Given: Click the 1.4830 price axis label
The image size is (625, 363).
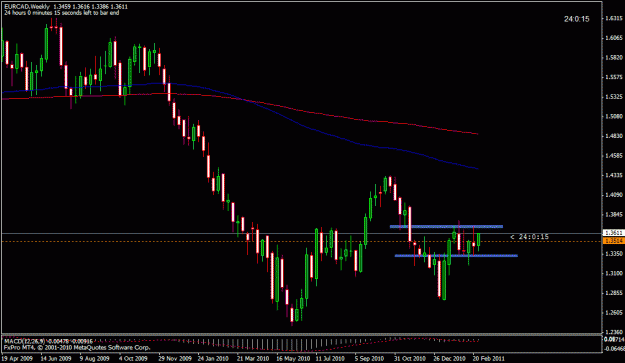Looking at the screenshot, I should tap(614, 136).
